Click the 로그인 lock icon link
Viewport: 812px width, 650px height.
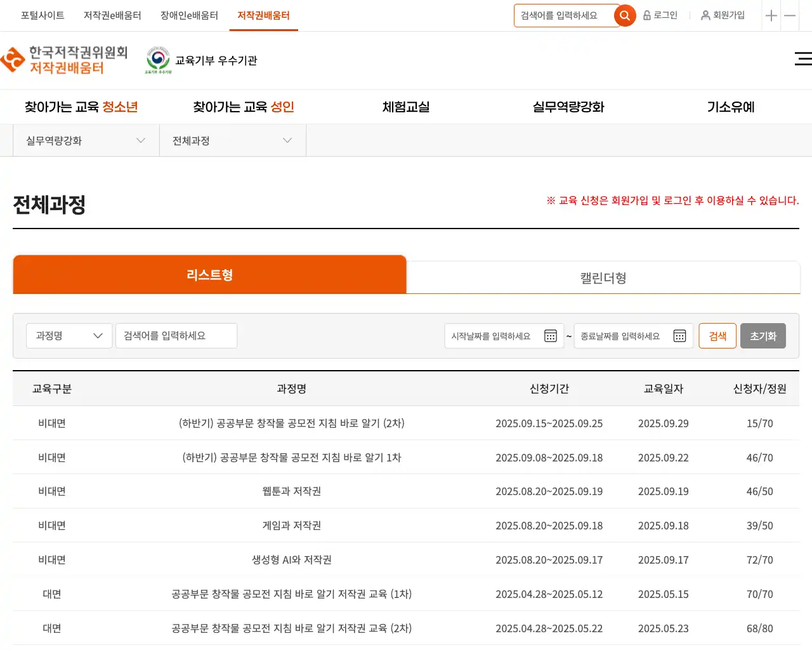point(660,15)
